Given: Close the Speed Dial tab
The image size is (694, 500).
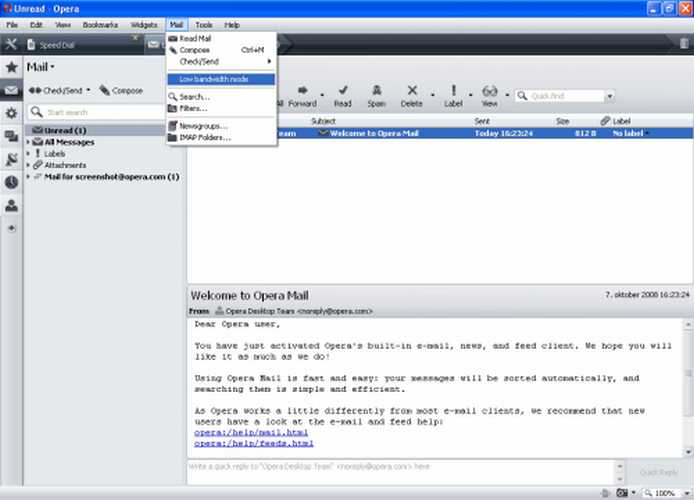Looking at the screenshot, I should click(135, 38).
